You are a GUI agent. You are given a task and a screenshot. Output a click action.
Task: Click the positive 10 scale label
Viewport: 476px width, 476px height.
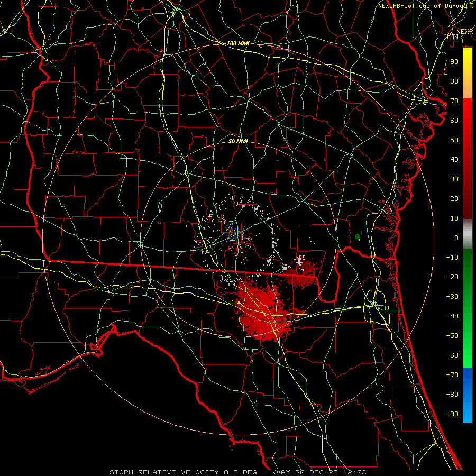point(454,218)
